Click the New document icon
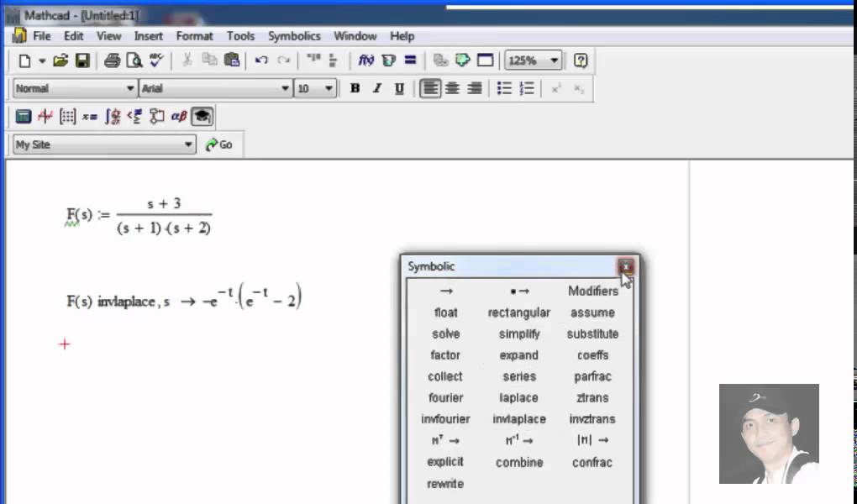Viewport: 857px width, 504px height. [24, 60]
